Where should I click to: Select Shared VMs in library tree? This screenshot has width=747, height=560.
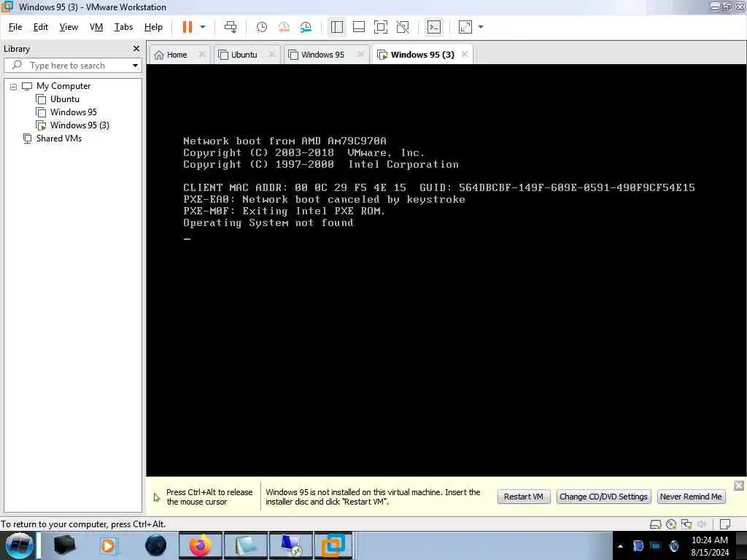[x=59, y=139]
